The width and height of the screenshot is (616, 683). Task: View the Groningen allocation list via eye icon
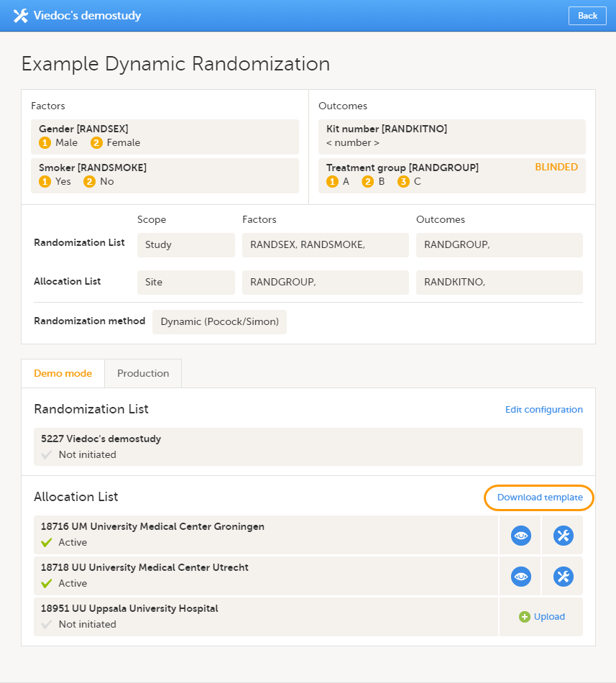[520, 535]
